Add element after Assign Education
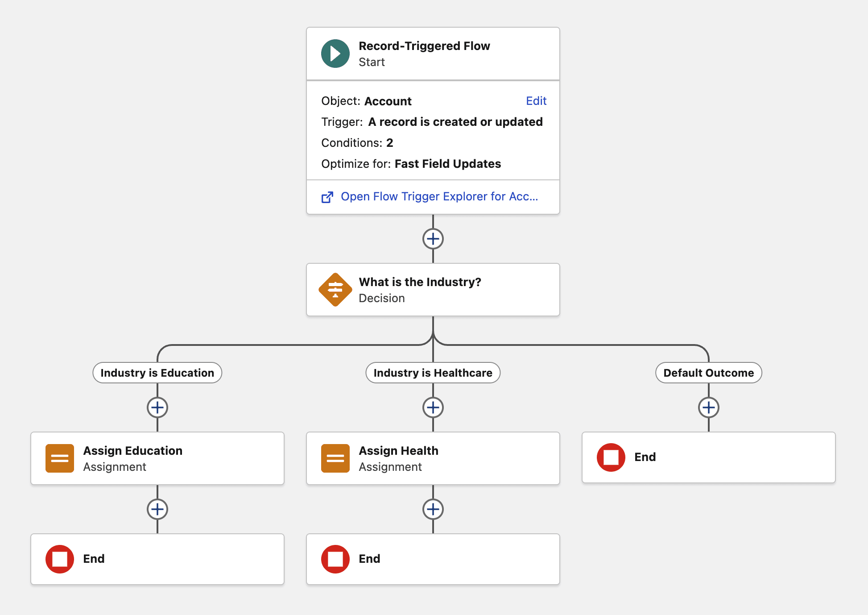 157,509
